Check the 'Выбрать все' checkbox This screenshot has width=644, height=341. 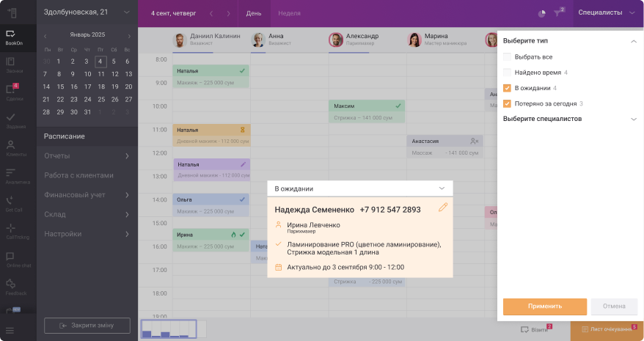tap(508, 56)
